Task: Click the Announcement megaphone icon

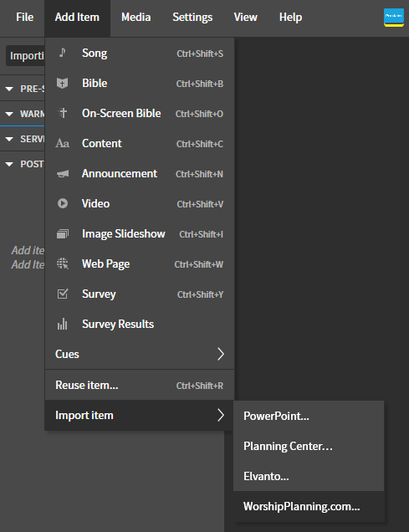Action: (63, 174)
